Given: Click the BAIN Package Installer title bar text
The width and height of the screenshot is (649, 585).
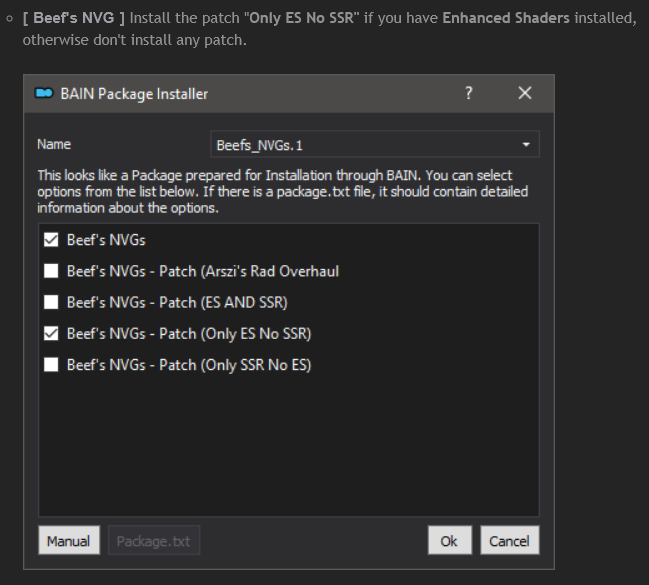Looking at the screenshot, I should (134, 94).
